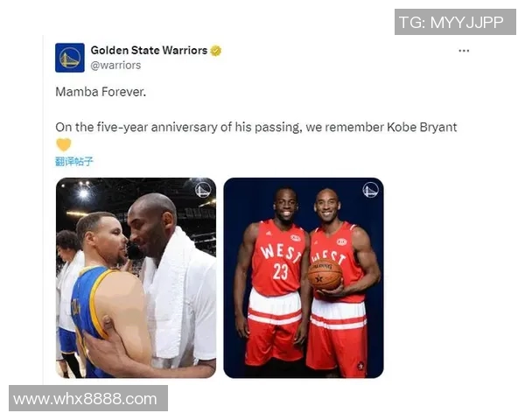Viewport: 525px width, 420px height.
Task: Click Warriors logo watermark on right photo
Action: point(370,190)
